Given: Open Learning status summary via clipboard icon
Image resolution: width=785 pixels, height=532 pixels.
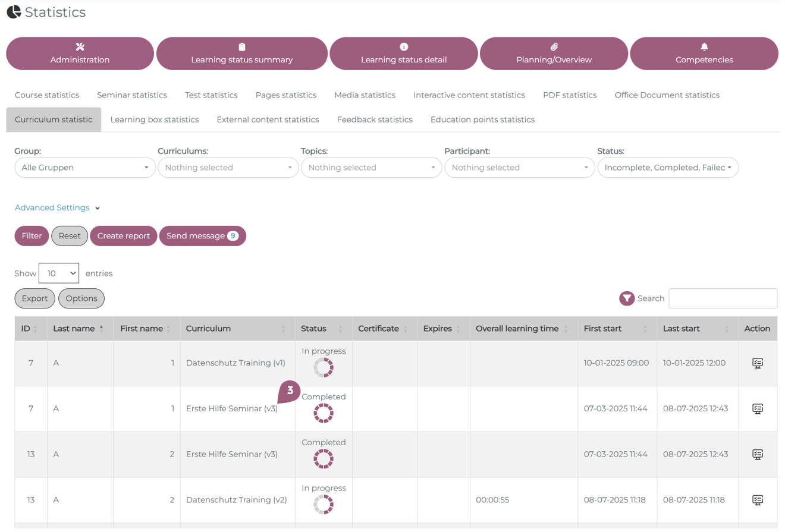Looking at the screenshot, I should click(x=242, y=47).
